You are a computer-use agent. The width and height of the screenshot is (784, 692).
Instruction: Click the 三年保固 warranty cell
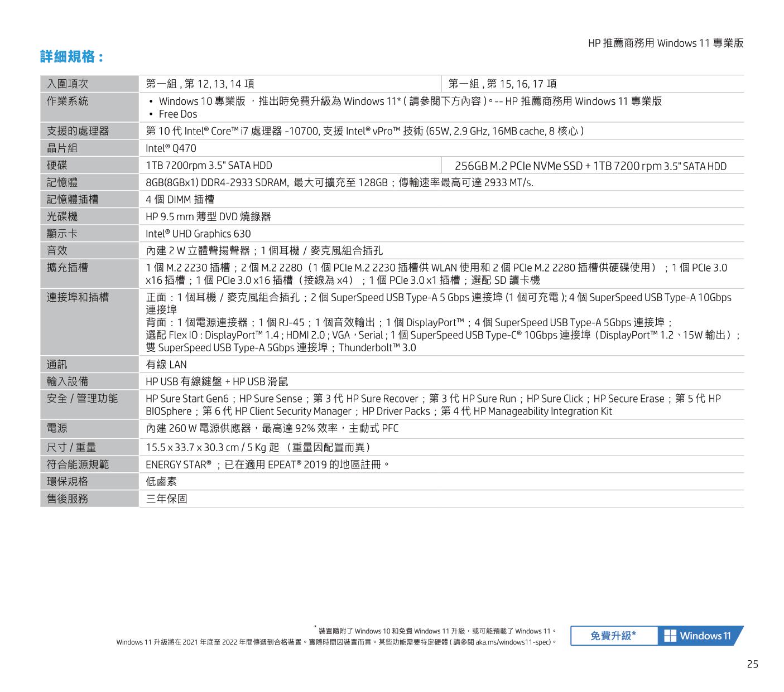coord(166,499)
